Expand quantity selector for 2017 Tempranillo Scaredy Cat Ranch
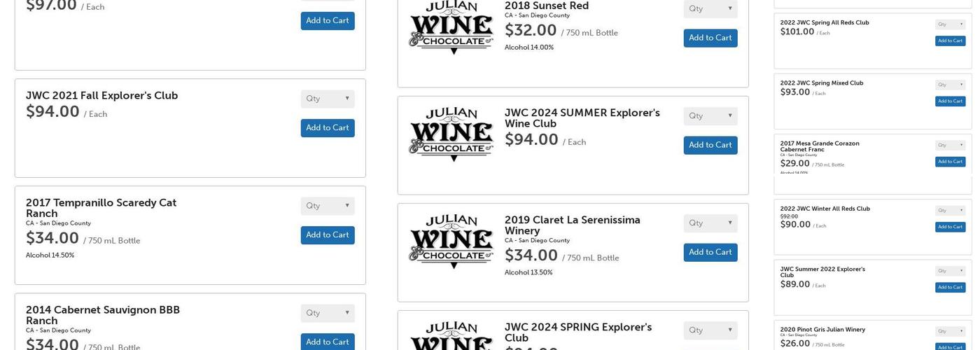The width and height of the screenshot is (980, 350). pos(328,206)
